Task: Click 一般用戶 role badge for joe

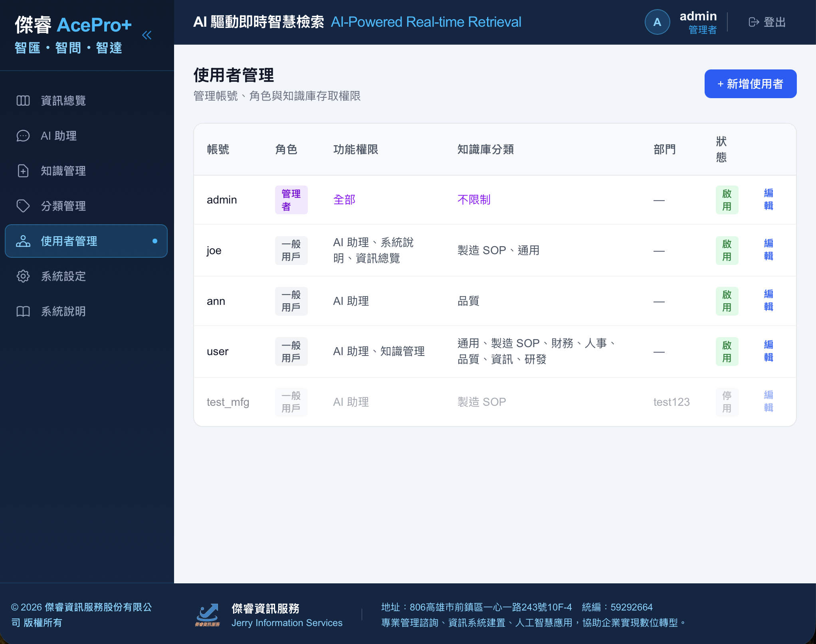Action: point(291,250)
